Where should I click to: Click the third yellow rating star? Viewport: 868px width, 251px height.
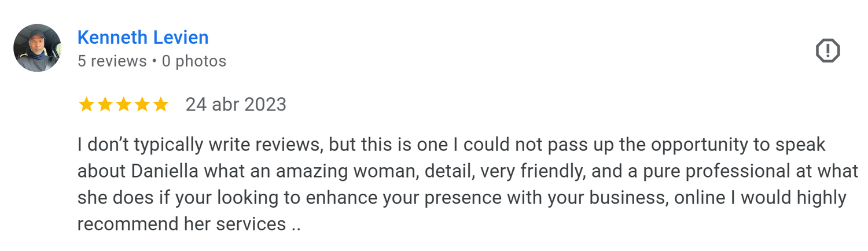[x=123, y=105]
